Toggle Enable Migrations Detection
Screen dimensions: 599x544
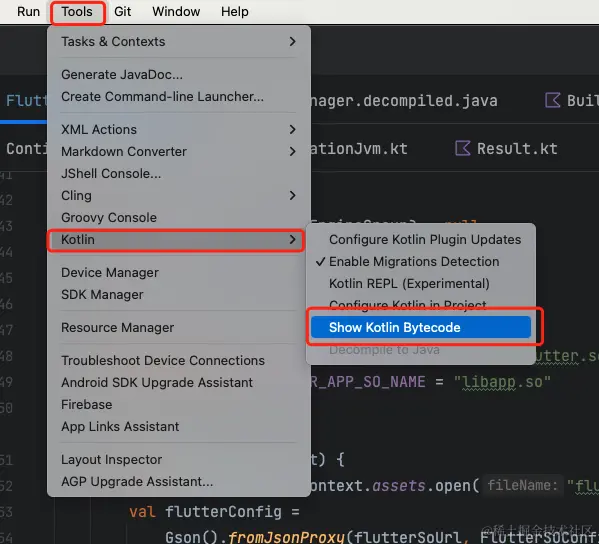point(421,262)
